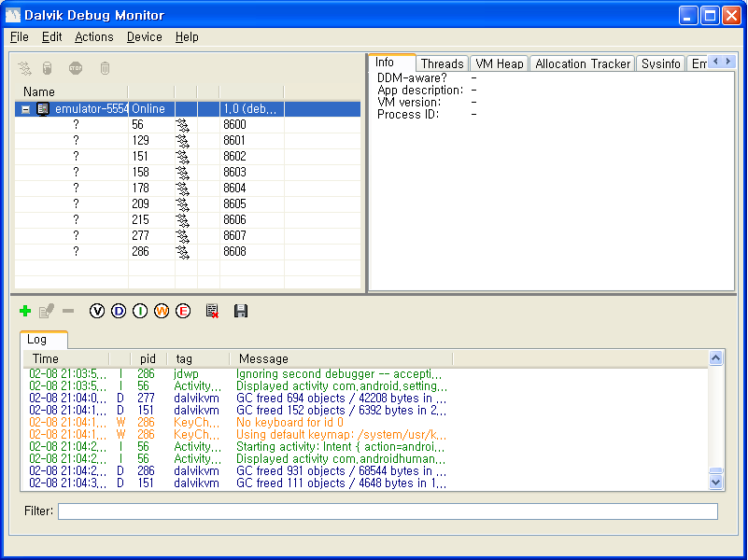Sort log by tag column header

coord(199,359)
